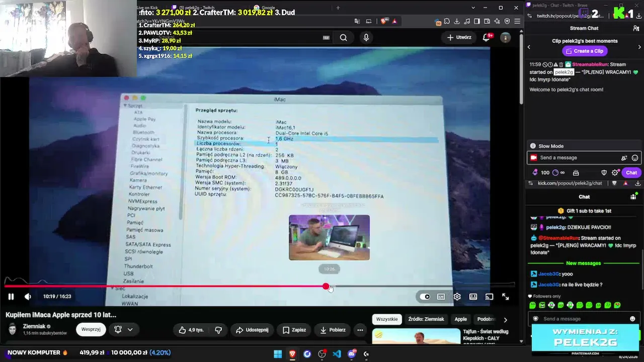Pause the YouTube video

11,297
